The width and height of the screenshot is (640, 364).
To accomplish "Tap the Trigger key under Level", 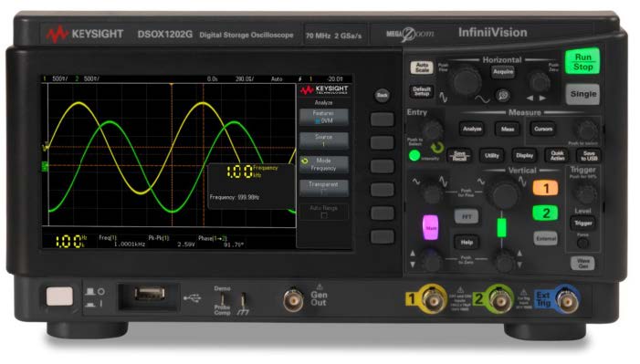I will click(x=582, y=224).
